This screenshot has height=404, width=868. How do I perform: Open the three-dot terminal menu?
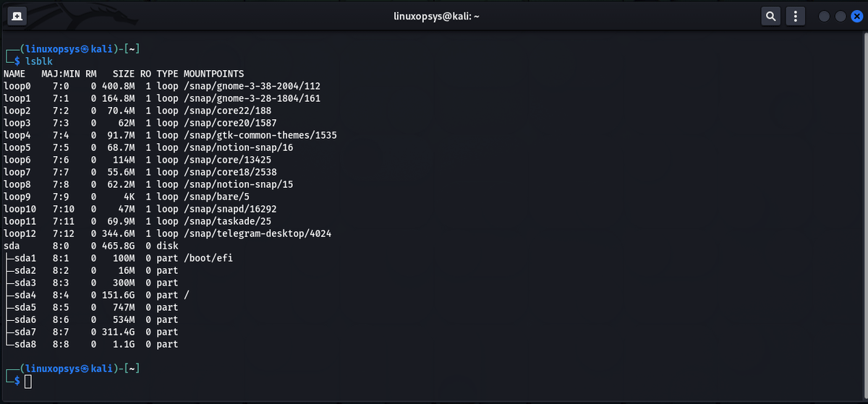point(795,16)
